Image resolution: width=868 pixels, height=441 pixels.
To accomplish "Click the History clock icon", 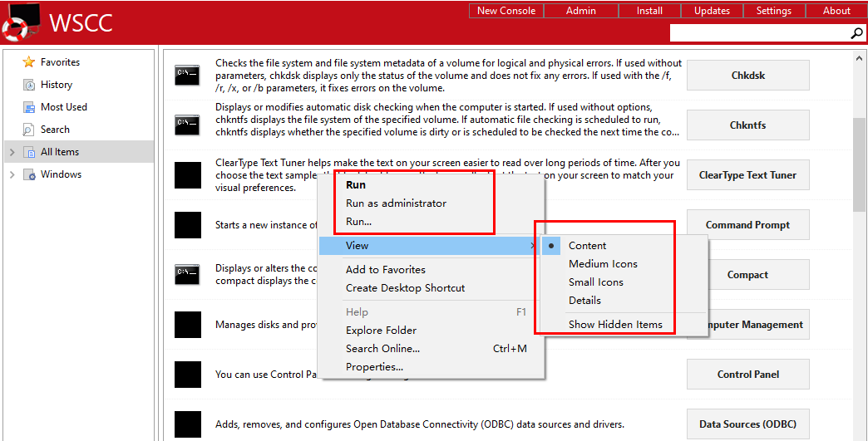I will pyautogui.click(x=29, y=85).
